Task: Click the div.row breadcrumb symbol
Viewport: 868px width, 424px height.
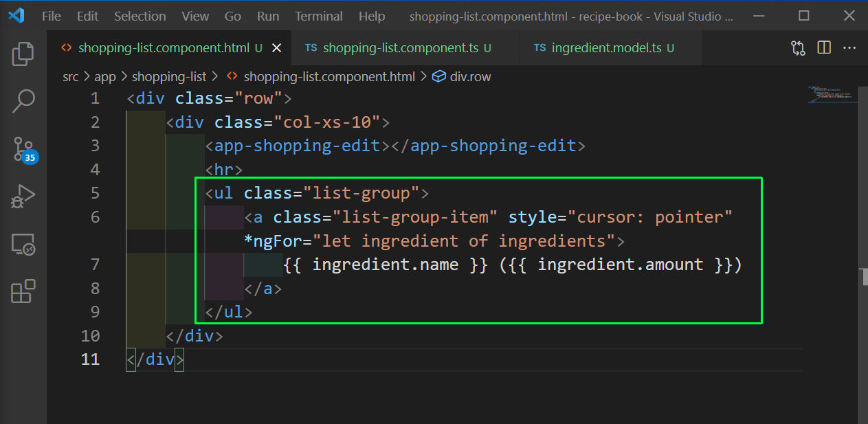Action: pyautogui.click(x=462, y=77)
